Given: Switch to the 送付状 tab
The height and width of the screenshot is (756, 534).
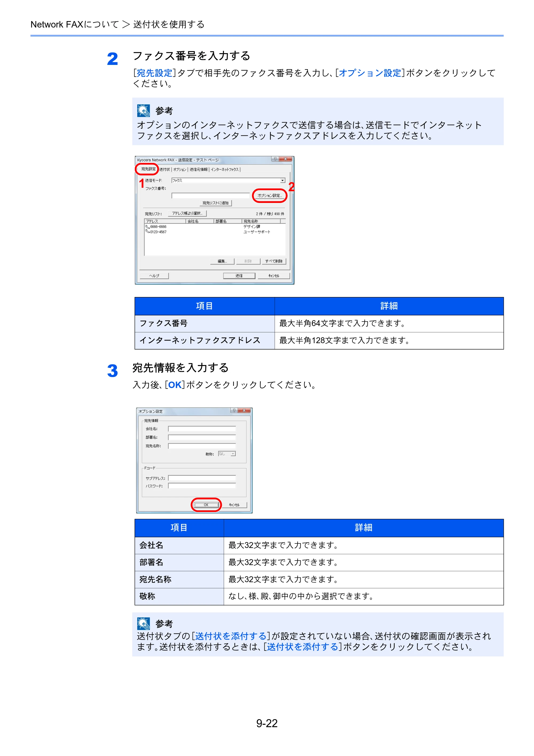Looking at the screenshot, I should [164, 169].
